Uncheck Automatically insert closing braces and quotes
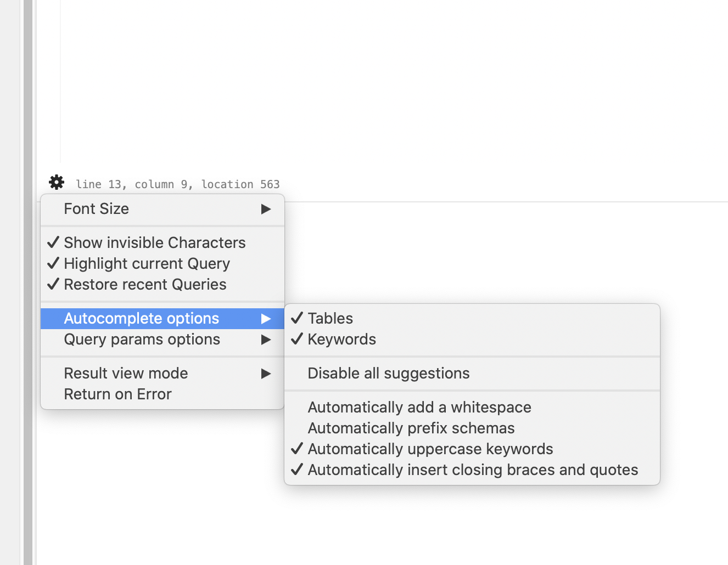The width and height of the screenshot is (728, 565). (x=473, y=470)
